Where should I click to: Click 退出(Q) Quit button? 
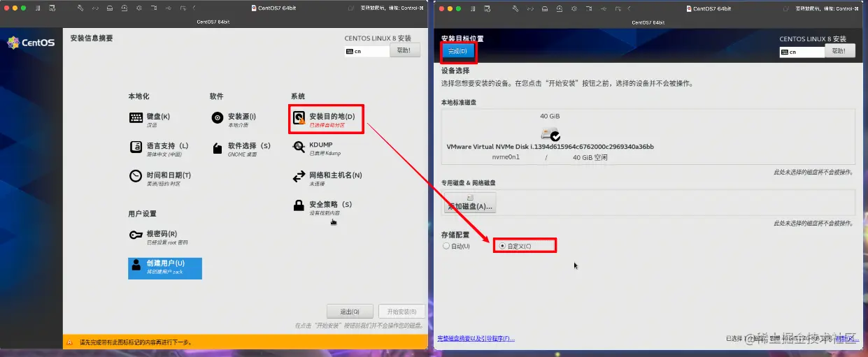tap(350, 312)
